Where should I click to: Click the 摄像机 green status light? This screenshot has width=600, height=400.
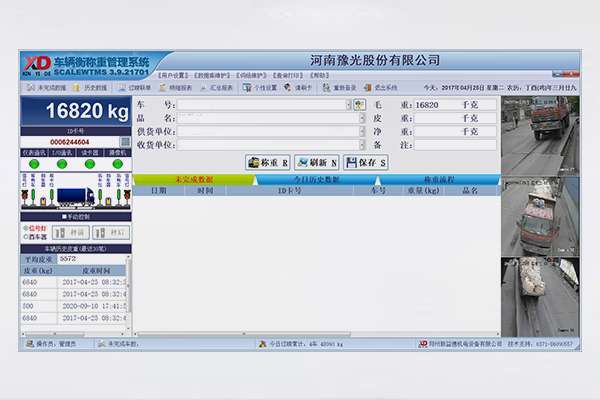click(x=118, y=164)
